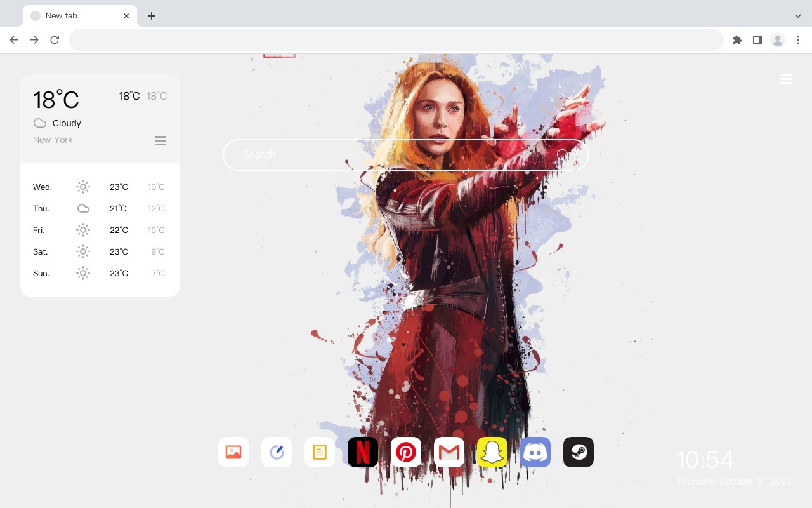This screenshot has width=812, height=508.
Task: Expand the tab search dropdown
Action: tap(798, 16)
